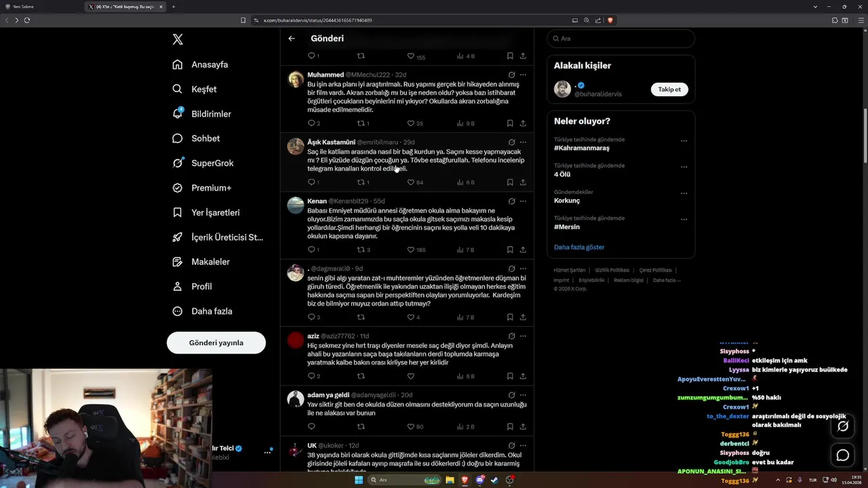
Task: Open options for #Kahramanmaraş trend
Action: click(684, 141)
